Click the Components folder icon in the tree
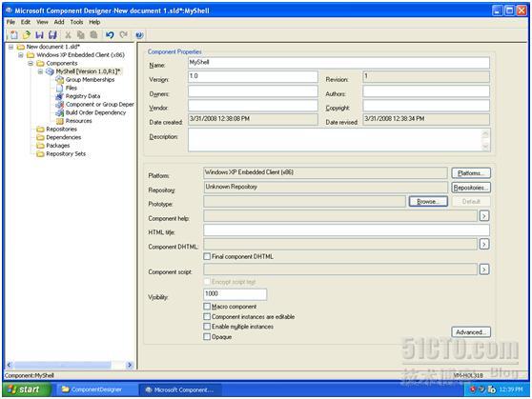 click(x=40, y=64)
